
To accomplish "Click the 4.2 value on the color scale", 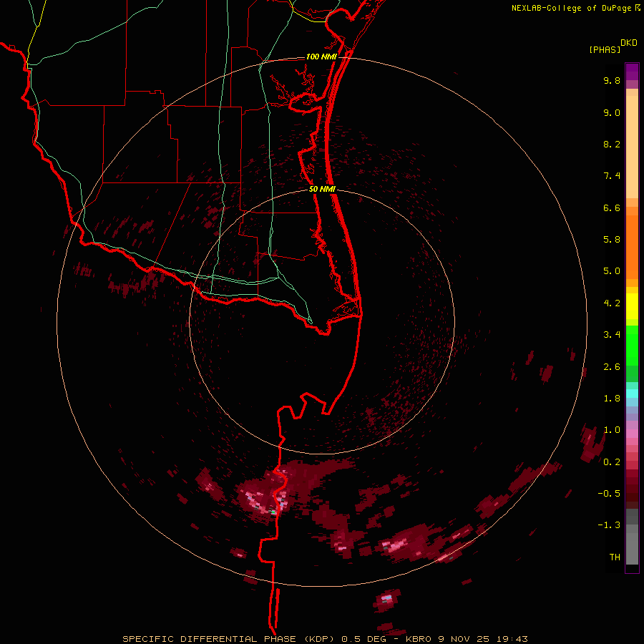I will (x=612, y=303).
